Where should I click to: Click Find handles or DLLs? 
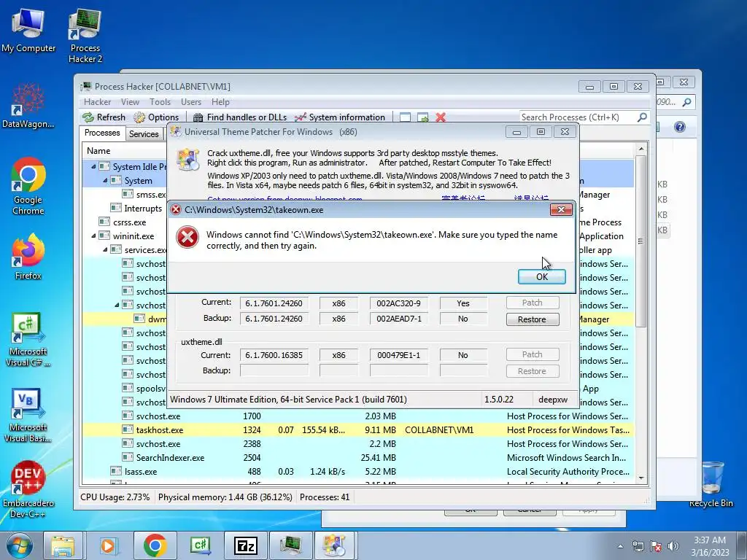click(241, 117)
